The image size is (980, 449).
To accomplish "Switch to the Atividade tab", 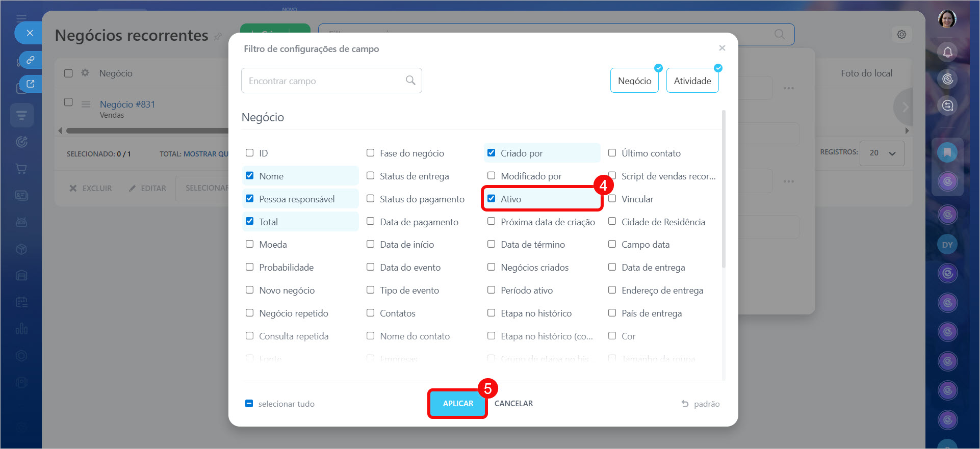I will pyautogui.click(x=692, y=81).
